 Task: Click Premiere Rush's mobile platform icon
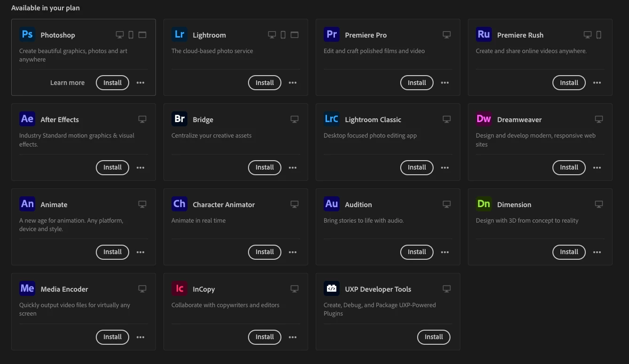click(x=599, y=35)
